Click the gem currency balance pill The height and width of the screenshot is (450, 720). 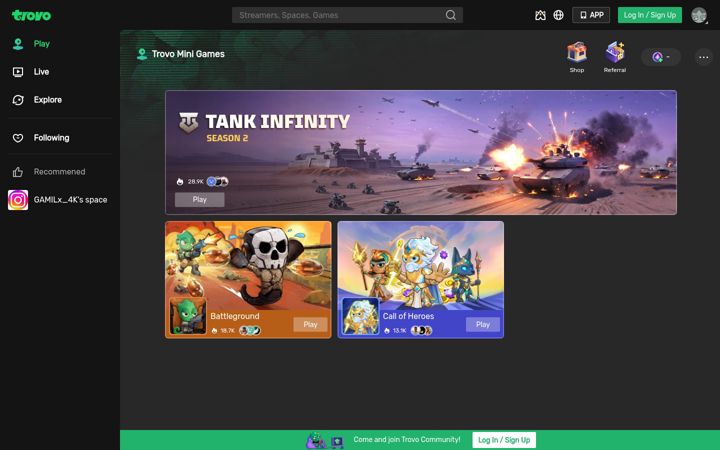661,57
